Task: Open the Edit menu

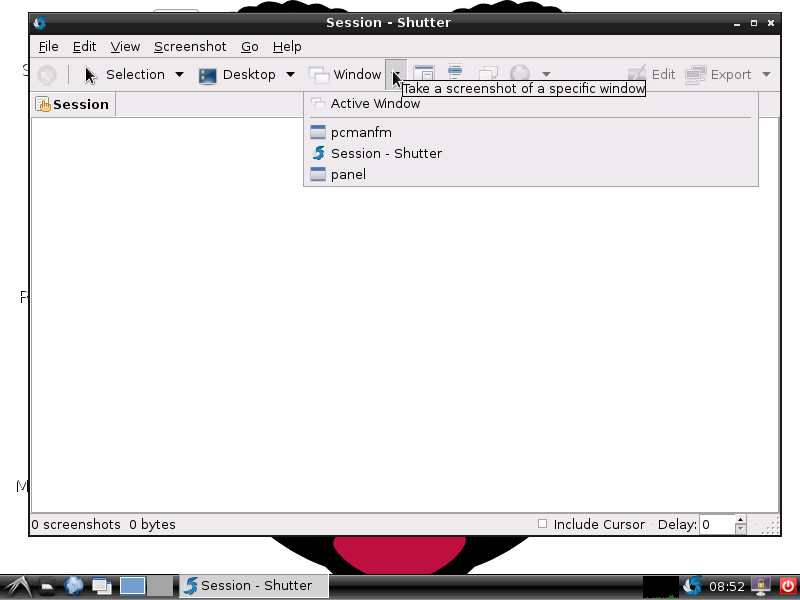Action: [84, 46]
